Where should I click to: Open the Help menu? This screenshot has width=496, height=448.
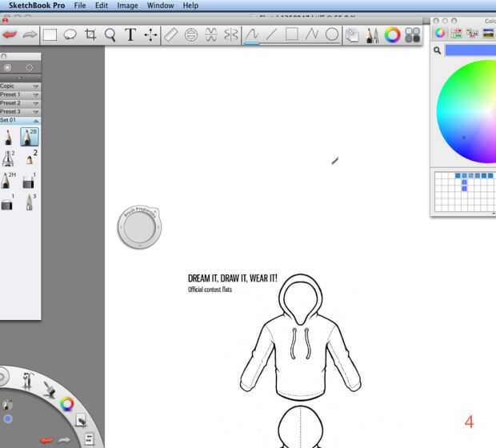[190, 6]
